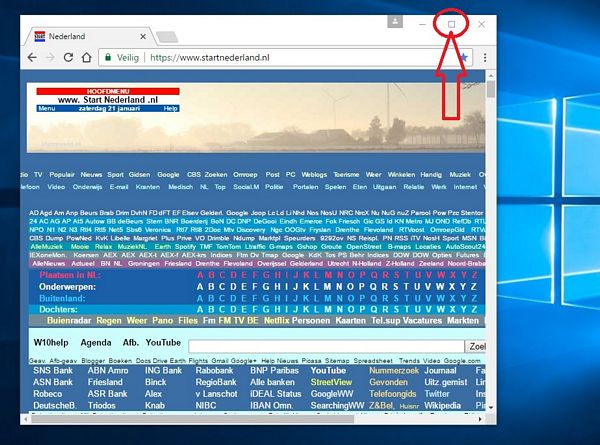Open the ING Bank link
Viewport: 600px width, 445px height.
point(163,370)
